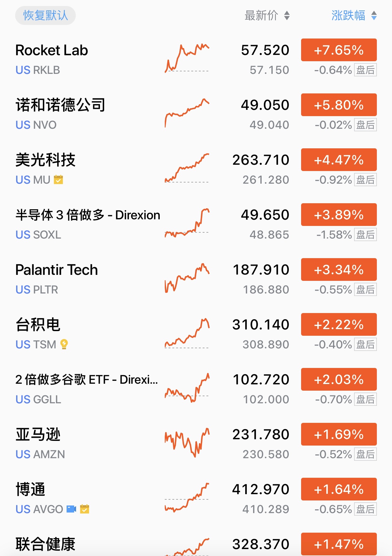Image resolution: width=392 pixels, height=556 pixels.
Task: Select the 最新价 column header
Action: tap(261, 15)
